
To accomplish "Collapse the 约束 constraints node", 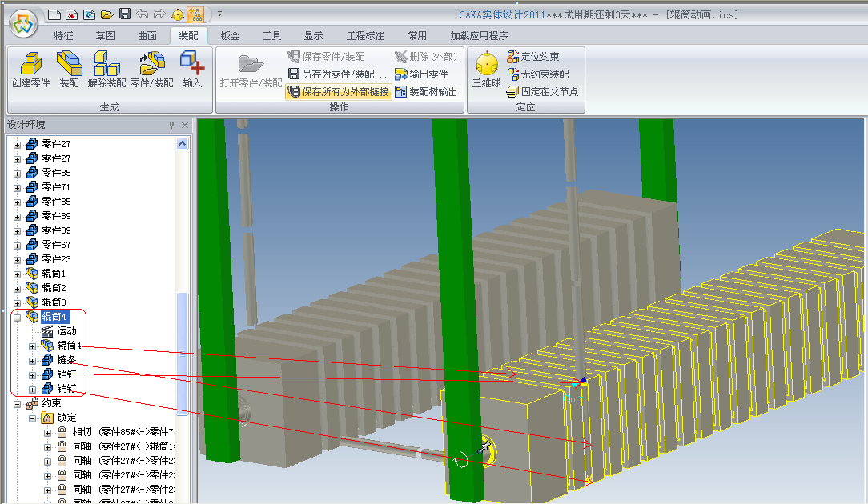I will coord(17,404).
